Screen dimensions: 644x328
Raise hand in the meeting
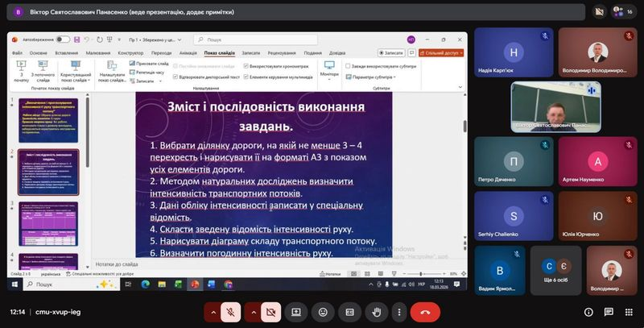[x=375, y=312]
